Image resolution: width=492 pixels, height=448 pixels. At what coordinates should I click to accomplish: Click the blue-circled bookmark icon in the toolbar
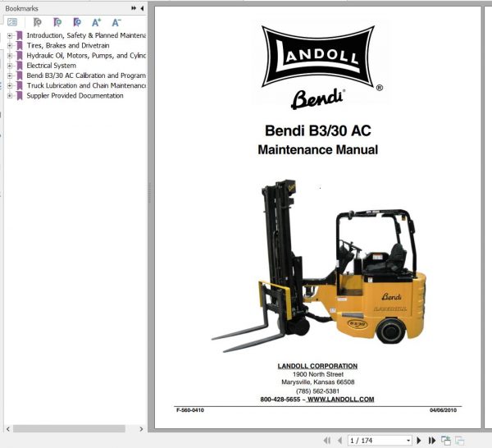click(x=77, y=22)
